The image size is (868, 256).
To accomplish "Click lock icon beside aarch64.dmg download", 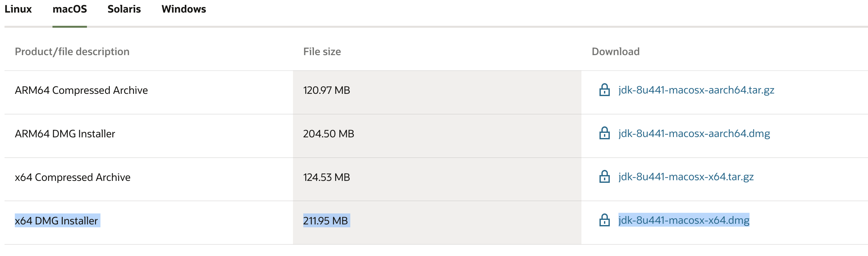I will tap(604, 133).
